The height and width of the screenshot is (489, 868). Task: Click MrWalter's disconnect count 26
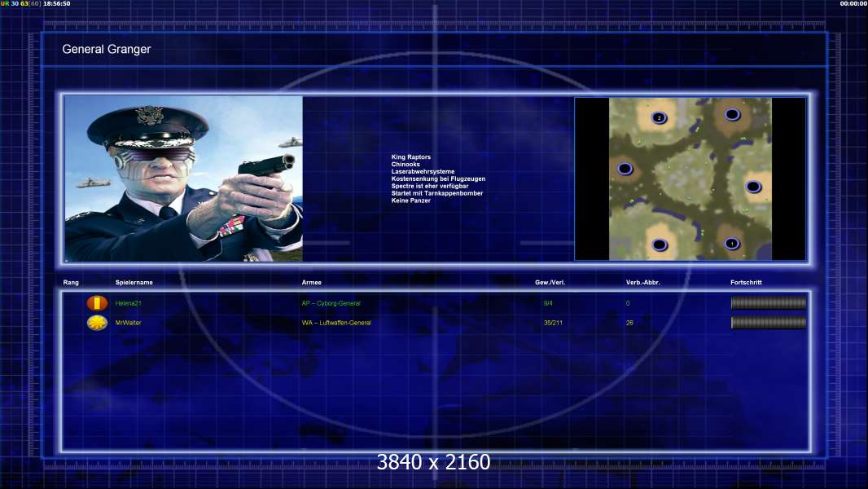click(629, 323)
